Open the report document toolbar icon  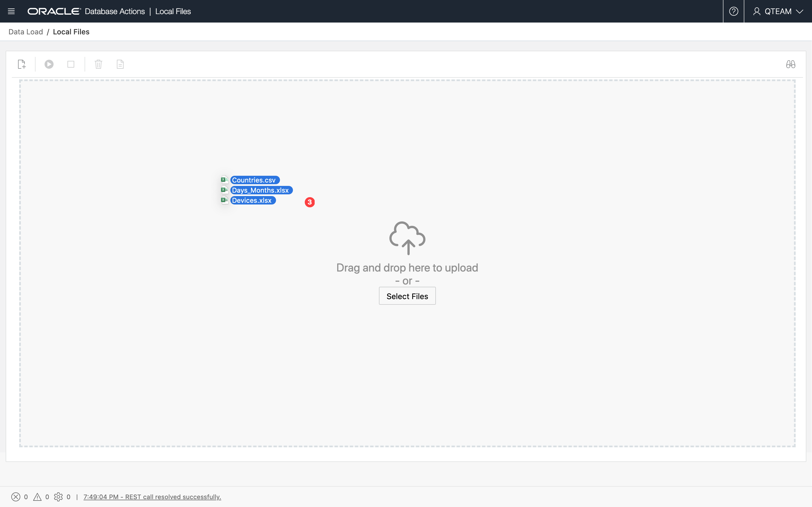[x=120, y=64]
